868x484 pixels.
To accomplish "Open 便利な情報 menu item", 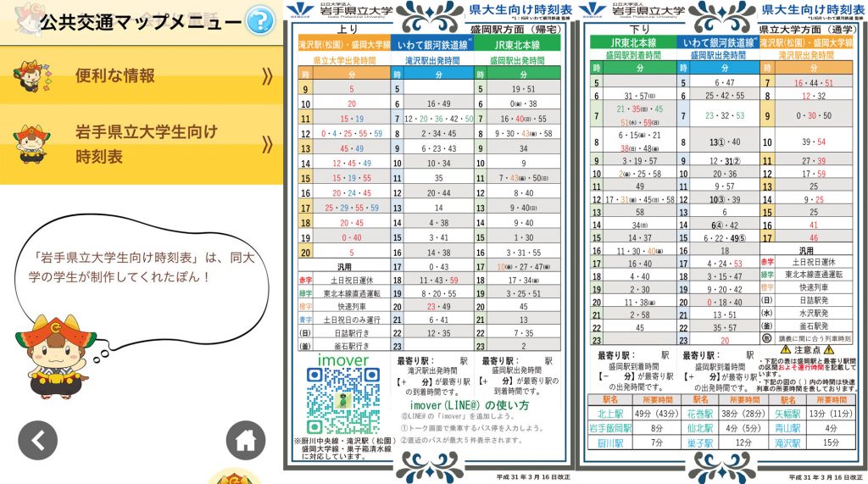I will [x=142, y=75].
